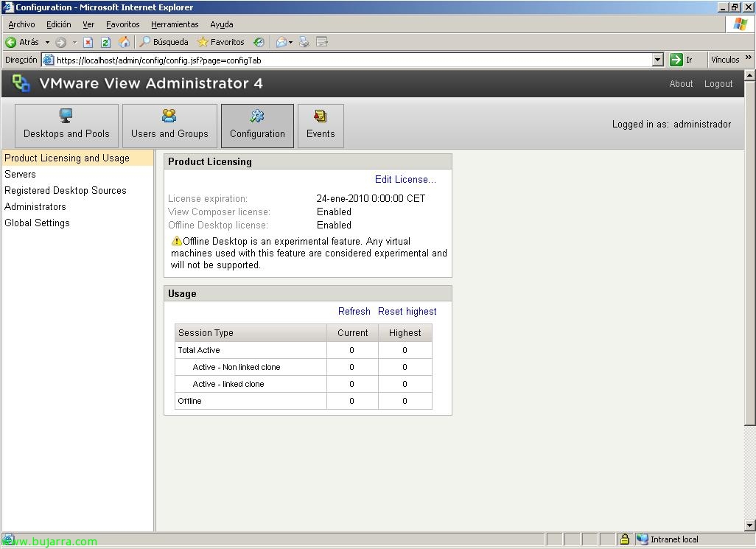756x549 pixels.
Task: Open the Back button history dropdown arrow
Action: 47,43
